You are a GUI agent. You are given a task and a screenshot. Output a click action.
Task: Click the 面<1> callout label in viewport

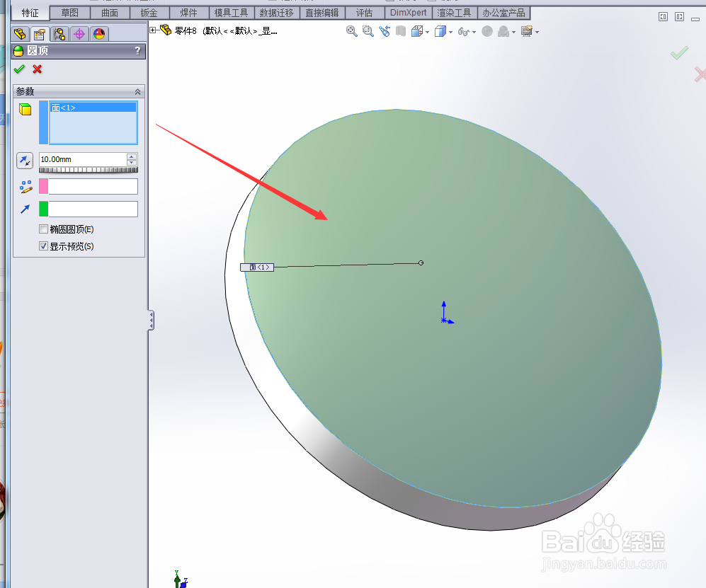(257, 267)
